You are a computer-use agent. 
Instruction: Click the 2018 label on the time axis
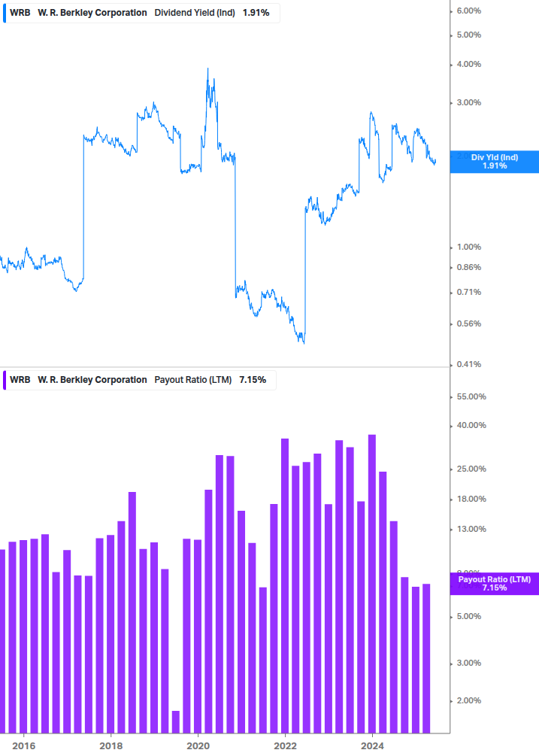click(x=111, y=746)
